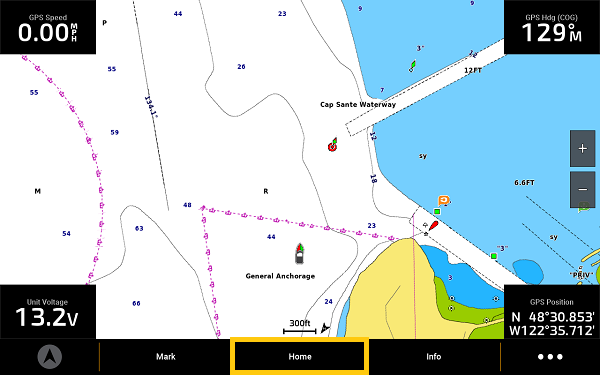This screenshot has height=375, width=600.
Task: Open the GPS Speed data box
Action: click(x=48, y=27)
